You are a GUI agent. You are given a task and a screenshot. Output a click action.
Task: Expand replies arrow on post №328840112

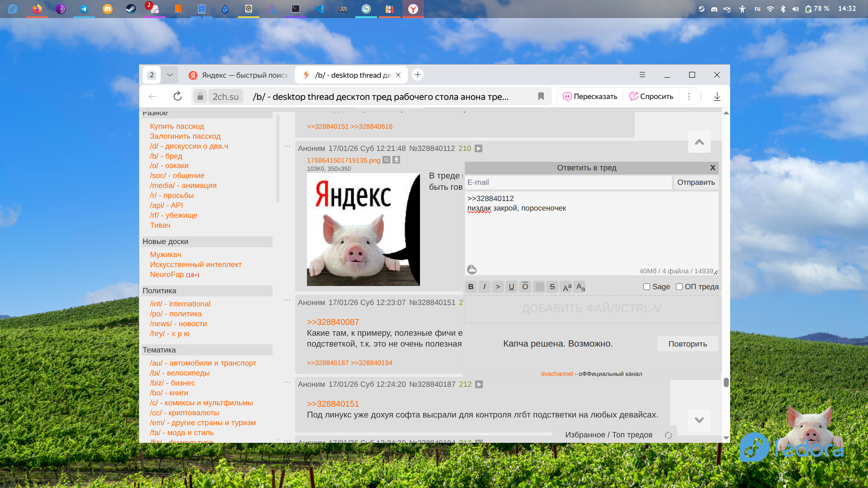[479, 149]
